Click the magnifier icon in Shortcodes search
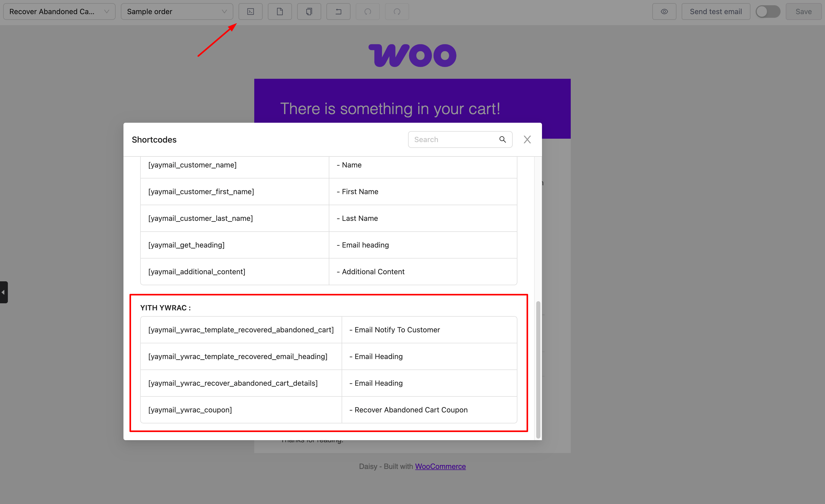 click(502, 139)
